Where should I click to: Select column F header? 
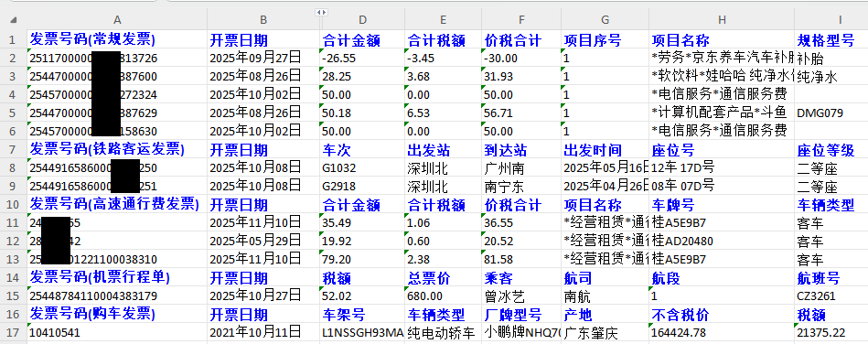pos(521,20)
